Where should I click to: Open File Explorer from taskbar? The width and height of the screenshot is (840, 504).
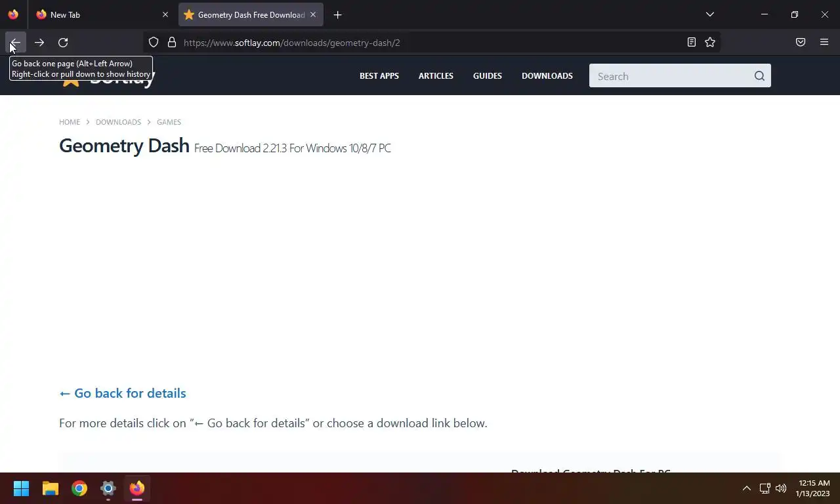coord(51,488)
